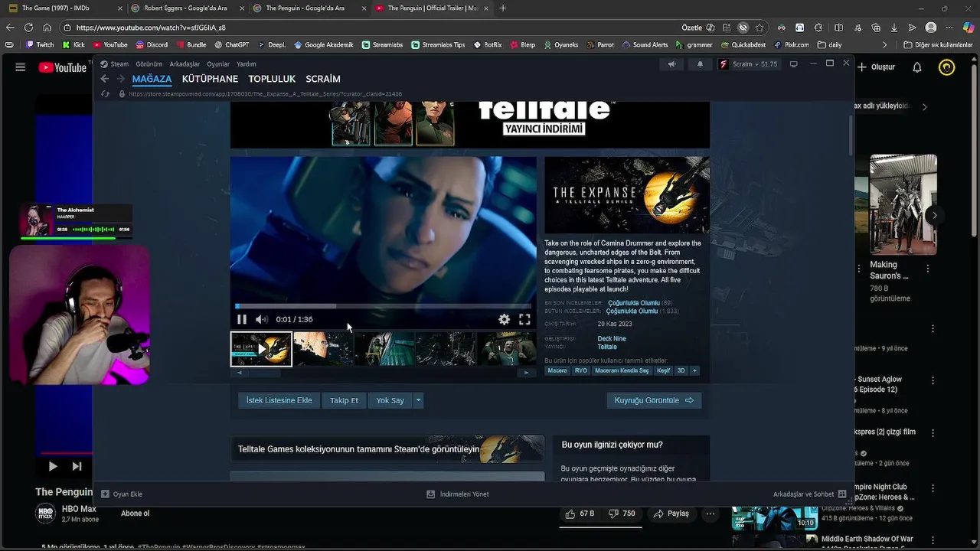Open the MAĞAZA tab in Steam

152,79
